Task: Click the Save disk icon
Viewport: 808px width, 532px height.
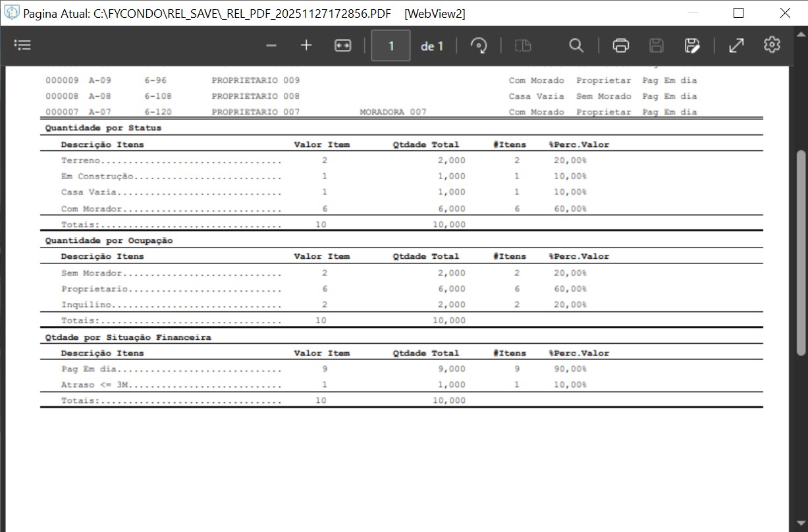Action: [x=656, y=45]
